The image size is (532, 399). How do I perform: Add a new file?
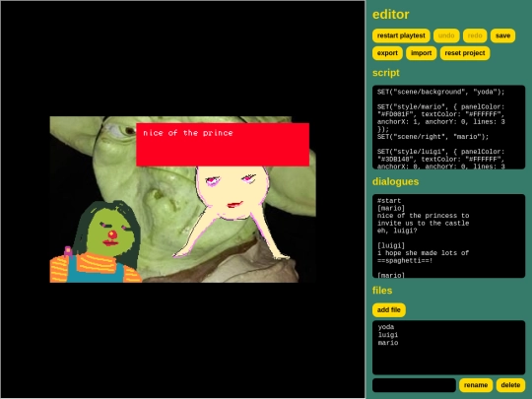[x=389, y=310]
